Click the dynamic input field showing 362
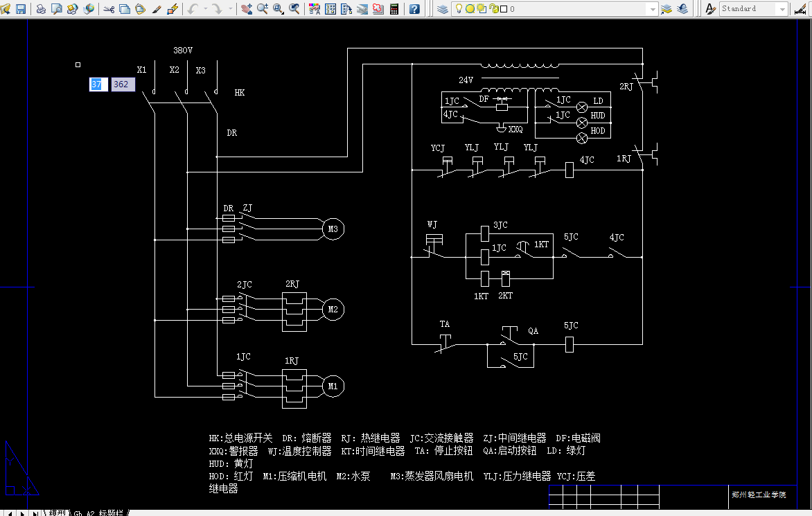The image size is (812, 516). pyautogui.click(x=123, y=84)
